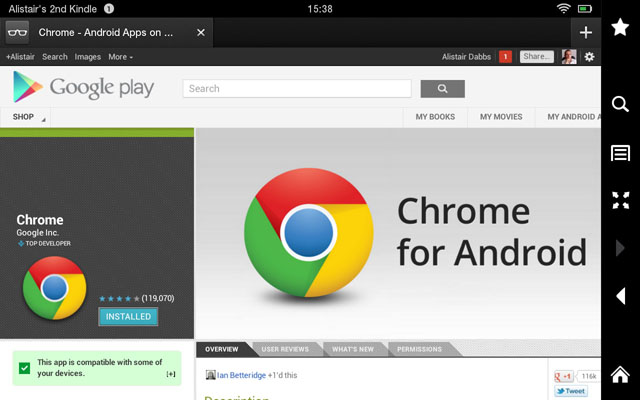Close the Chrome - Android Apps tab
This screenshot has height=400, width=640.
pyautogui.click(x=201, y=33)
